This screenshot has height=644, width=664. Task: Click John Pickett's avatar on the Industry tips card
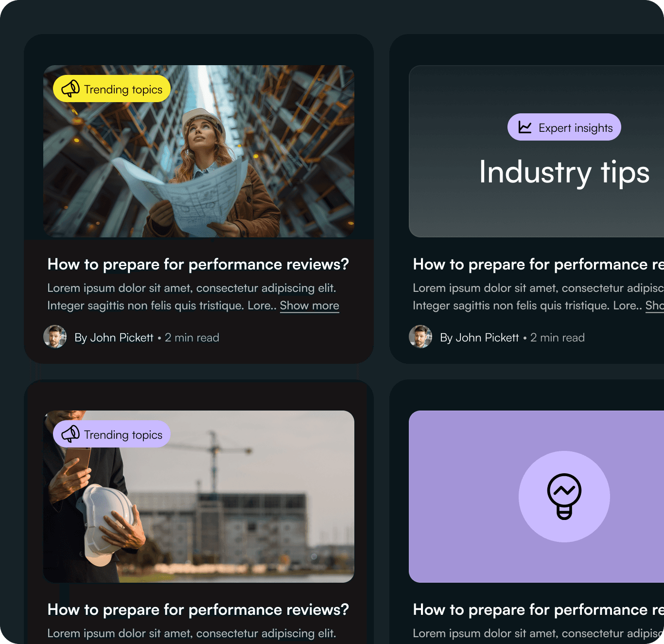(x=420, y=337)
